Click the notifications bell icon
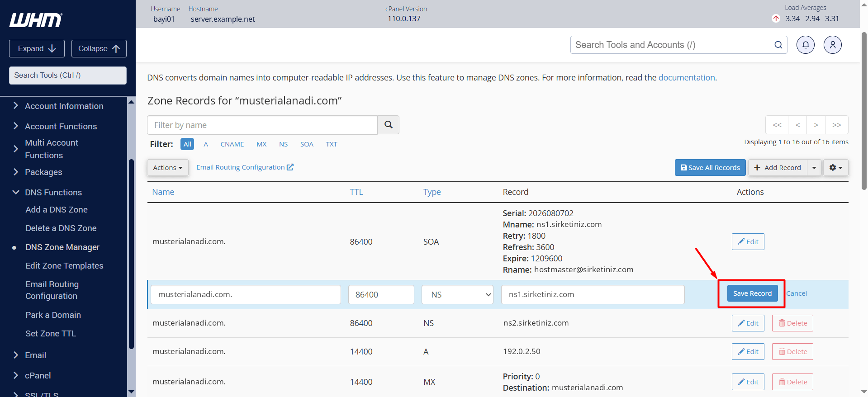The height and width of the screenshot is (397, 868). pyautogui.click(x=805, y=45)
